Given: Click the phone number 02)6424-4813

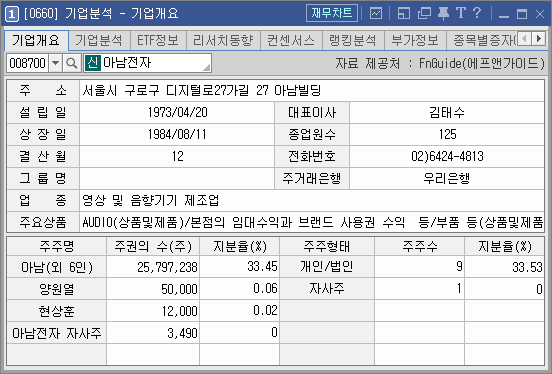Looking at the screenshot, I should click(447, 156).
